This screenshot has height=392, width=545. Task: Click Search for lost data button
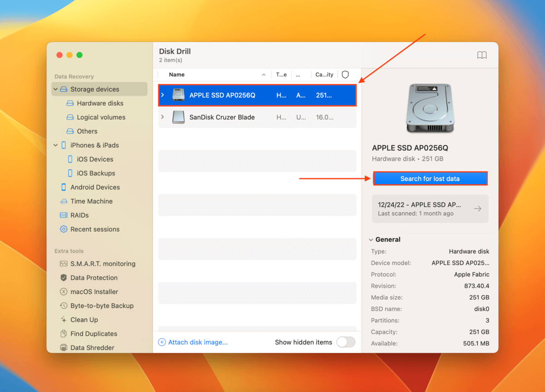point(430,179)
